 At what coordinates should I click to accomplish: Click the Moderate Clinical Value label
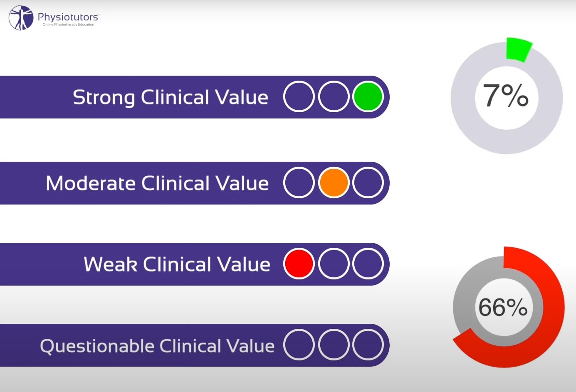click(x=157, y=183)
